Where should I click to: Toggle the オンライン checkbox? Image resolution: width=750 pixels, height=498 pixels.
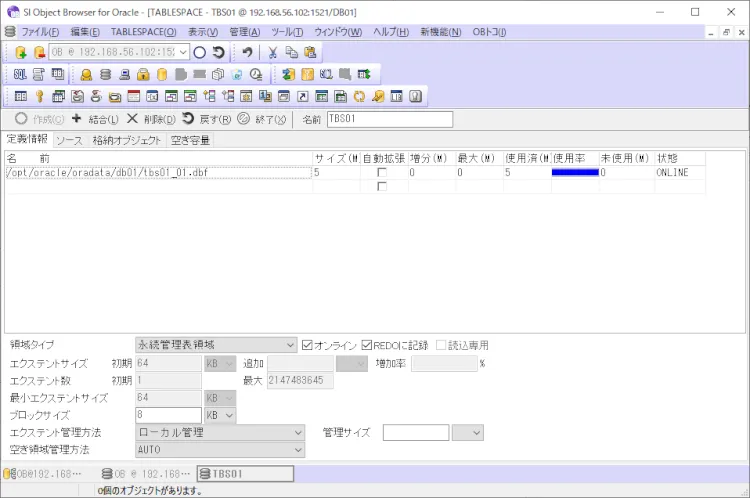(307, 345)
